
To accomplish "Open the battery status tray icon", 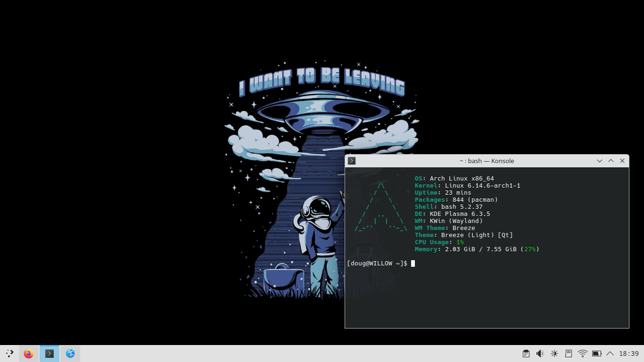I will click(x=596, y=354).
